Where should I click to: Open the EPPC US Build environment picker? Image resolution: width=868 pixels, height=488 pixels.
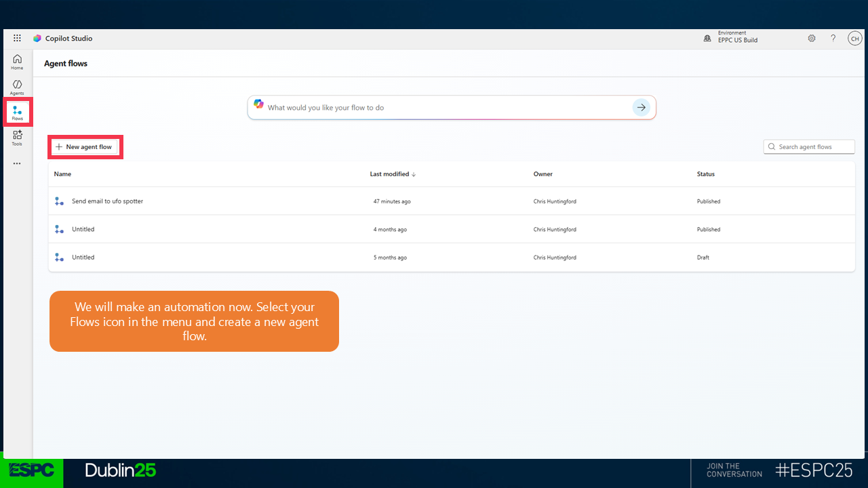point(731,39)
